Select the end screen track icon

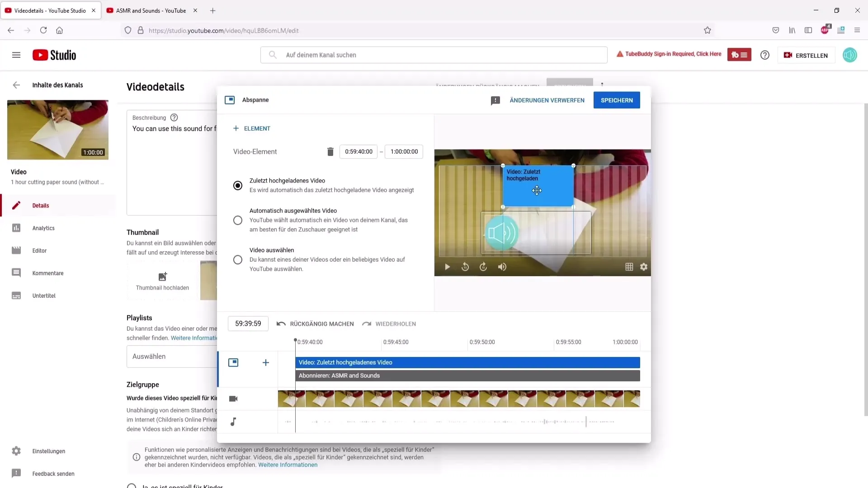(x=233, y=363)
